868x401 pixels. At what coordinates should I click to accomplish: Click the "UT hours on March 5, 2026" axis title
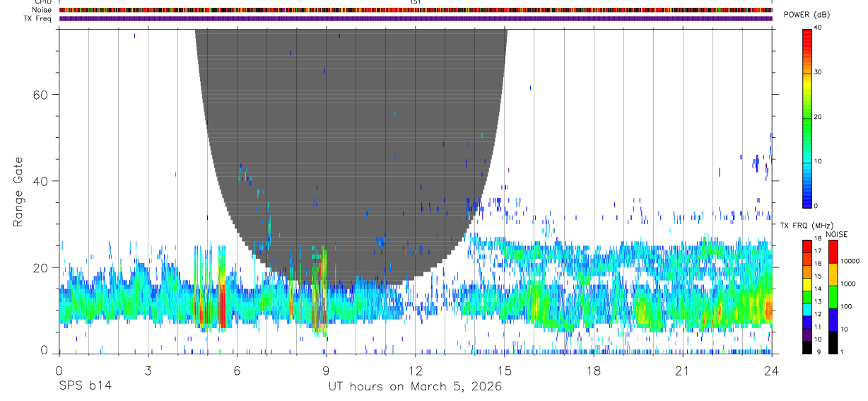coord(415,386)
